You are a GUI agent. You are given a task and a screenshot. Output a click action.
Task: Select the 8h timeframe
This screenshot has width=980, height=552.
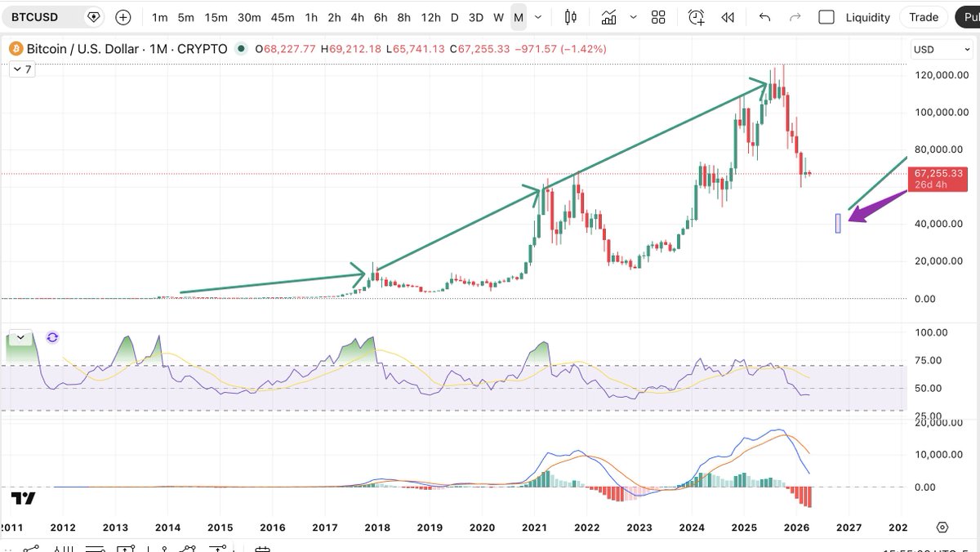click(403, 17)
